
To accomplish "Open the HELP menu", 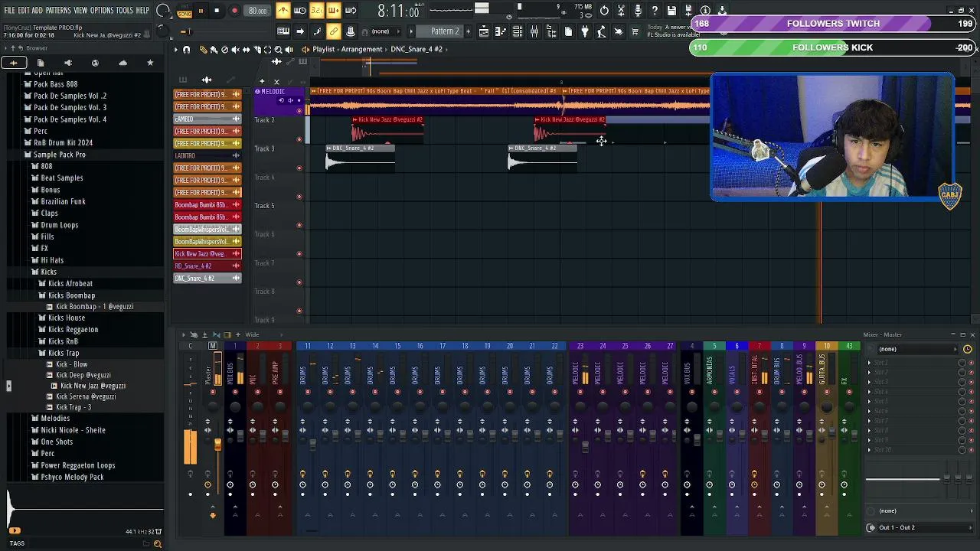I will [142, 11].
